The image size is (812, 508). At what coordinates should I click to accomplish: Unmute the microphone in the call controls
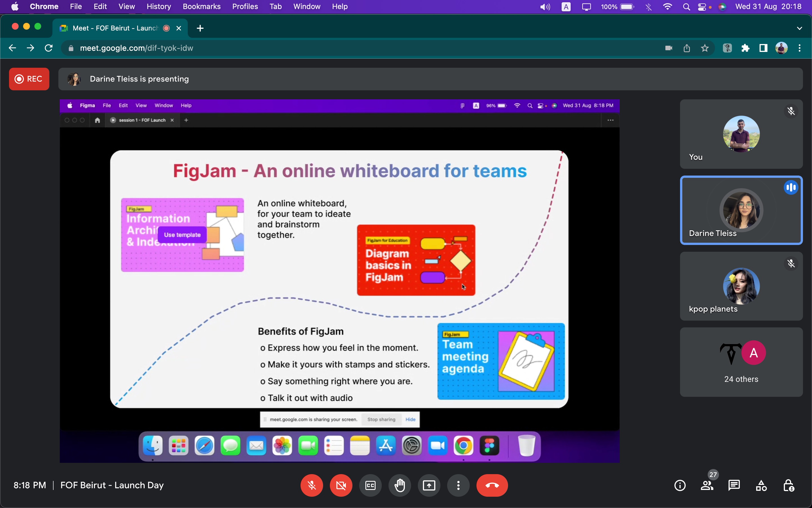312,485
